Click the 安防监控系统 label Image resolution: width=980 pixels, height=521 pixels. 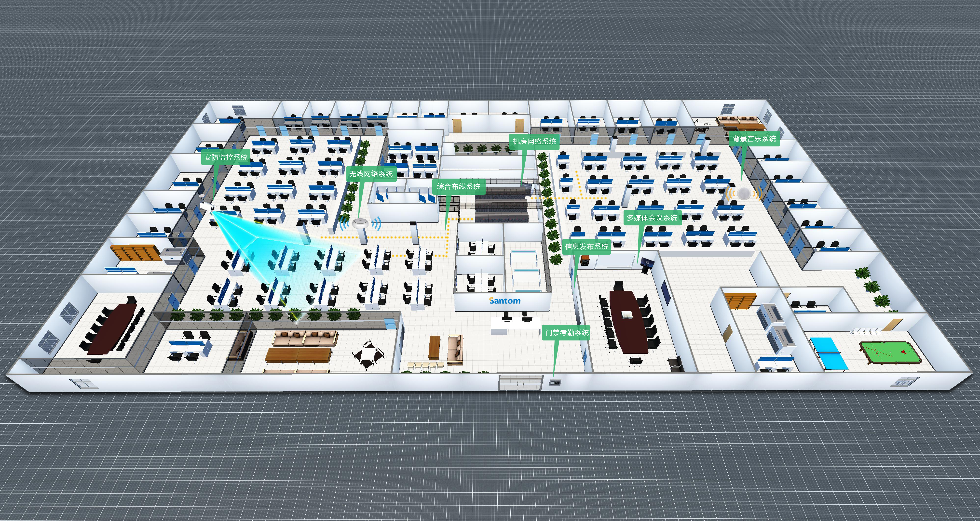pyautogui.click(x=226, y=157)
